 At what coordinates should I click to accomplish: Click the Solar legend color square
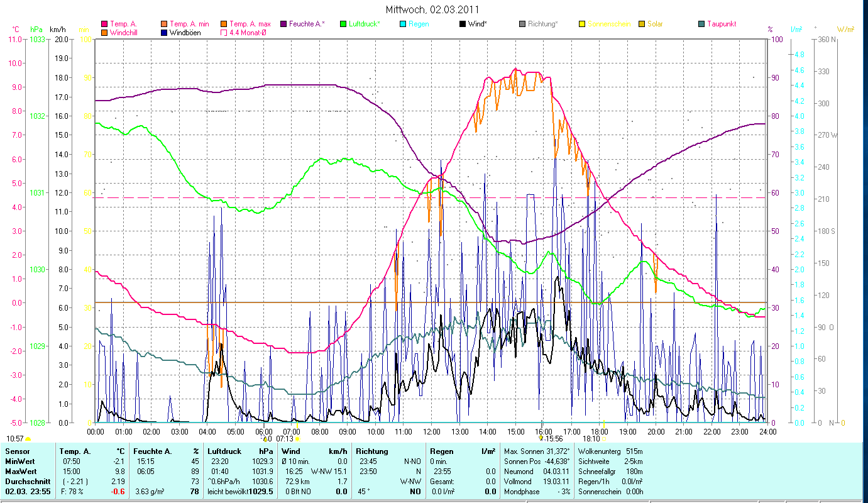(x=642, y=25)
